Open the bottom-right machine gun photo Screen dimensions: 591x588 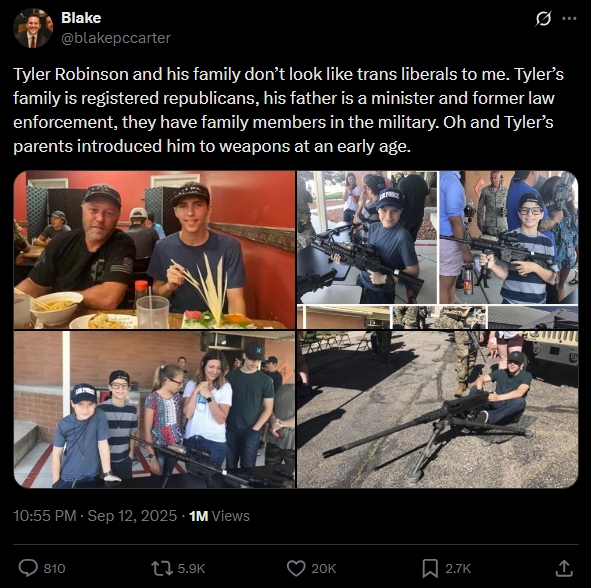pyautogui.click(x=438, y=410)
